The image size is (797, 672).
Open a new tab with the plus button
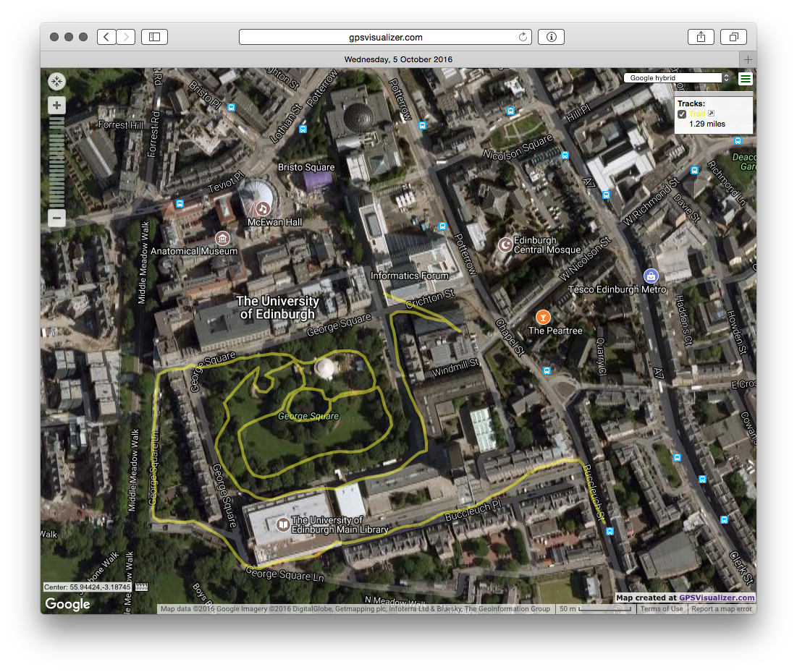[748, 59]
